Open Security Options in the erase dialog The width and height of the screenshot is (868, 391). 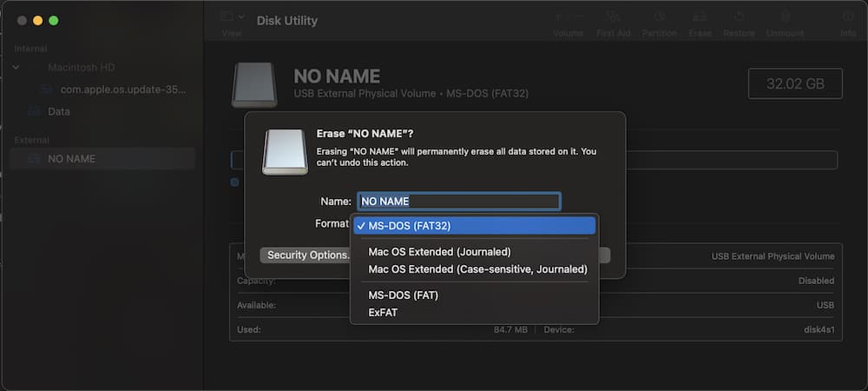pyautogui.click(x=306, y=255)
